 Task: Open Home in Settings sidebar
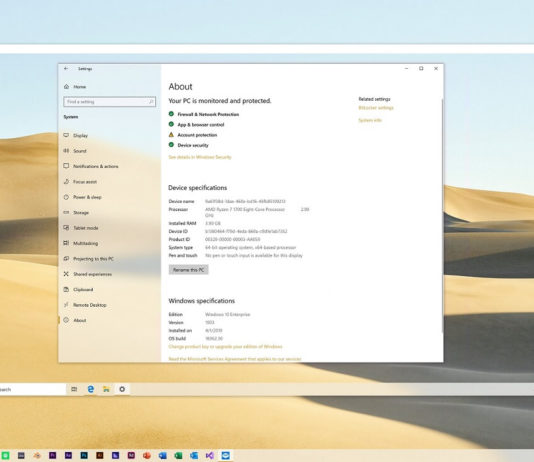tap(75, 87)
